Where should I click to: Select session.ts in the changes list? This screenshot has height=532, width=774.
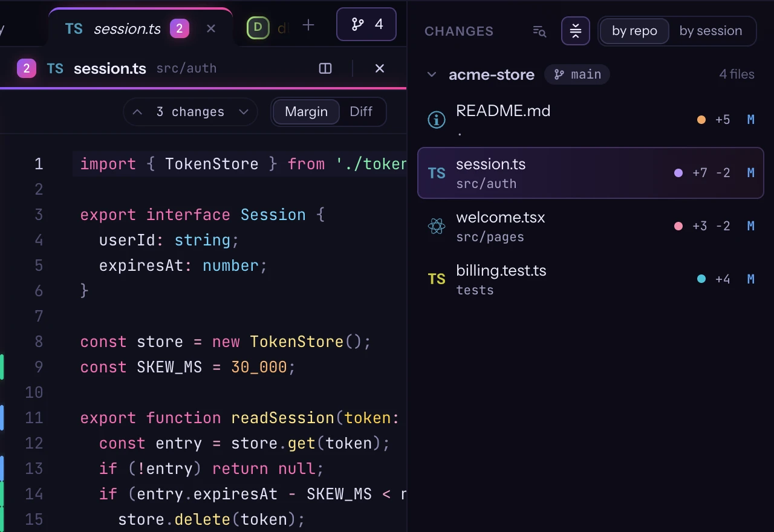click(x=590, y=173)
